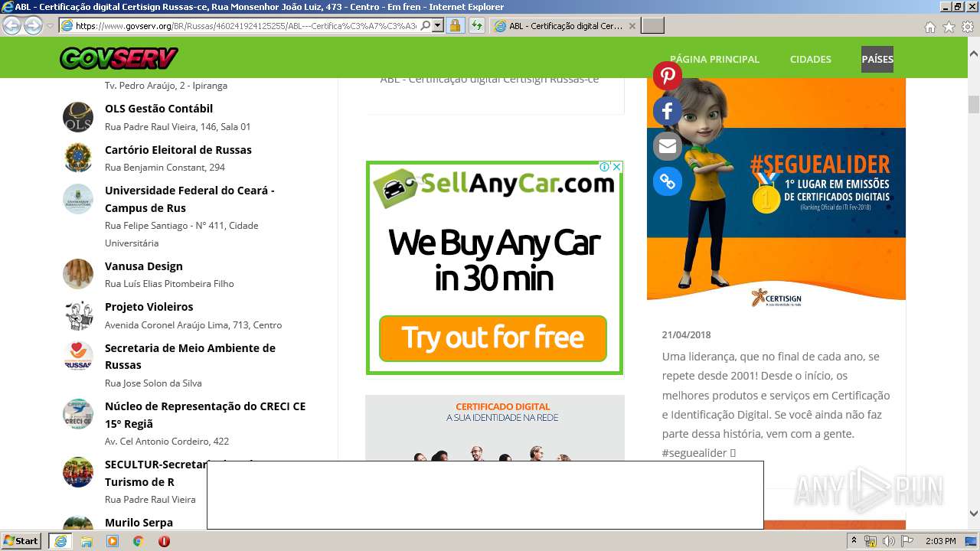This screenshot has width=980, height=551.
Task: Share page via email envelope icon
Action: 668,146
